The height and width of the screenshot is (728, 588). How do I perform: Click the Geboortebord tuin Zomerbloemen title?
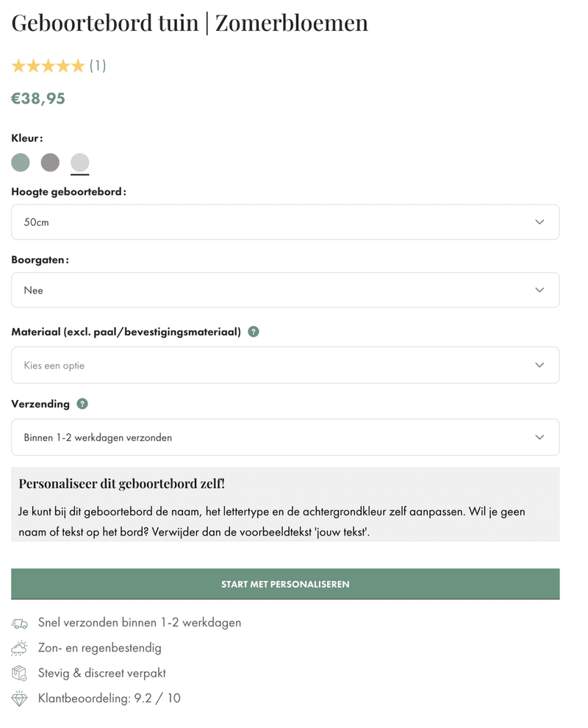[190, 23]
